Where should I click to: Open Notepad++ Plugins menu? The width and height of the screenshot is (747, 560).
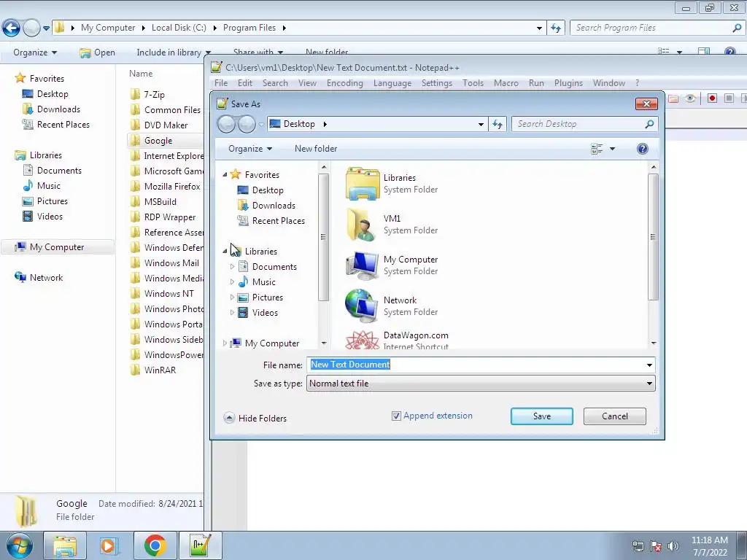point(568,83)
